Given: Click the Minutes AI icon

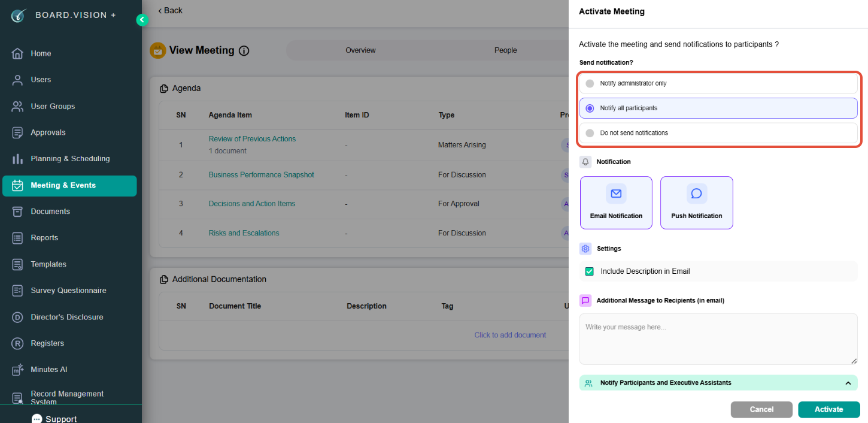Looking at the screenshot, I should pos(17,370).
